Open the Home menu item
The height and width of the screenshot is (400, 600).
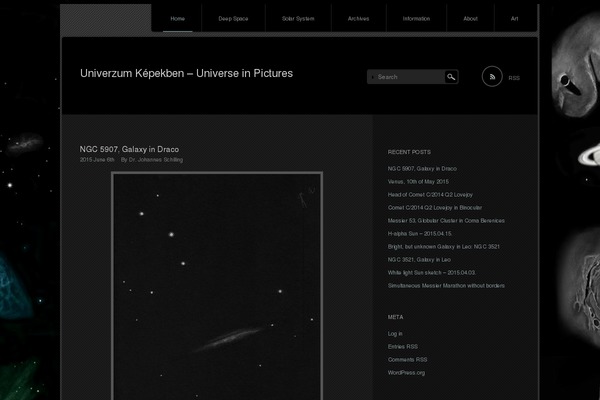click(x=178, y=18)
